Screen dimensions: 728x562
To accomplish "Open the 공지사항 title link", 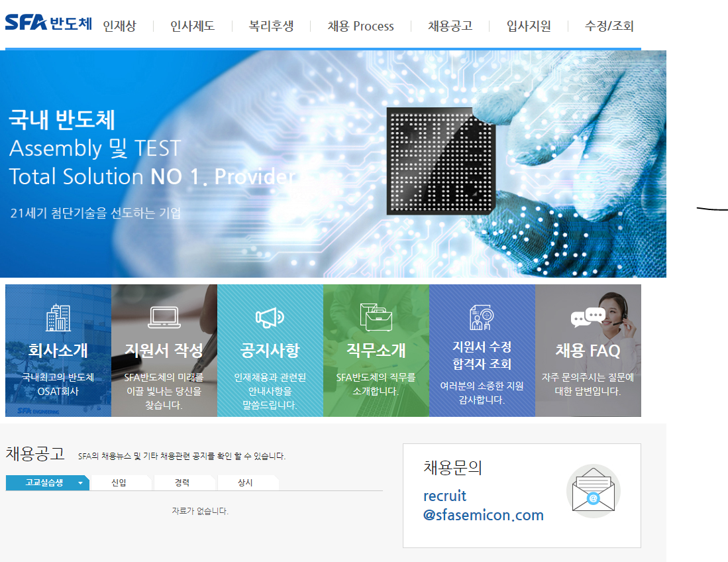I will 270,350.
